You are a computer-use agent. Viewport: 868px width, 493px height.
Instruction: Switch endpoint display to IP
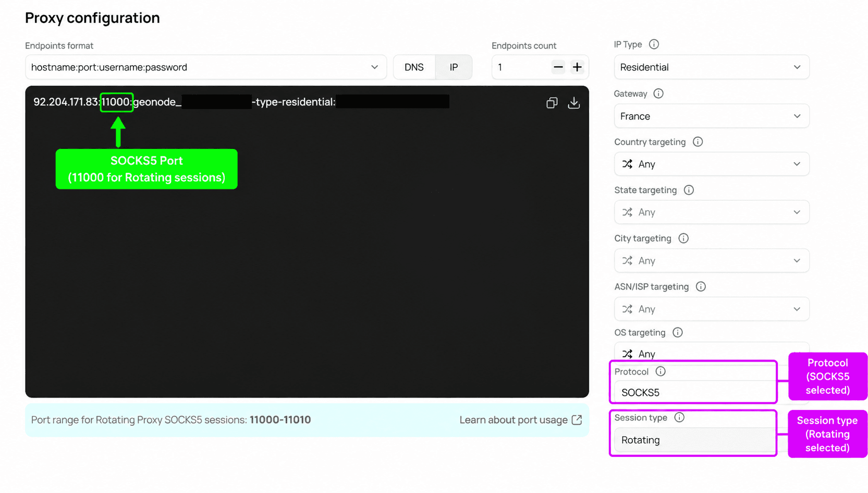(454, 67)
